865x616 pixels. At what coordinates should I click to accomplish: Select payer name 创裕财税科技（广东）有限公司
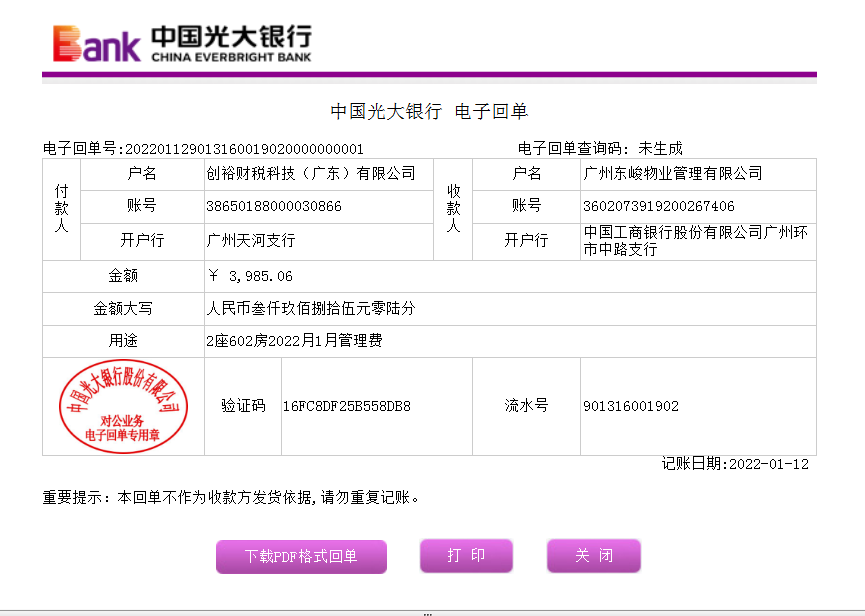310,174
